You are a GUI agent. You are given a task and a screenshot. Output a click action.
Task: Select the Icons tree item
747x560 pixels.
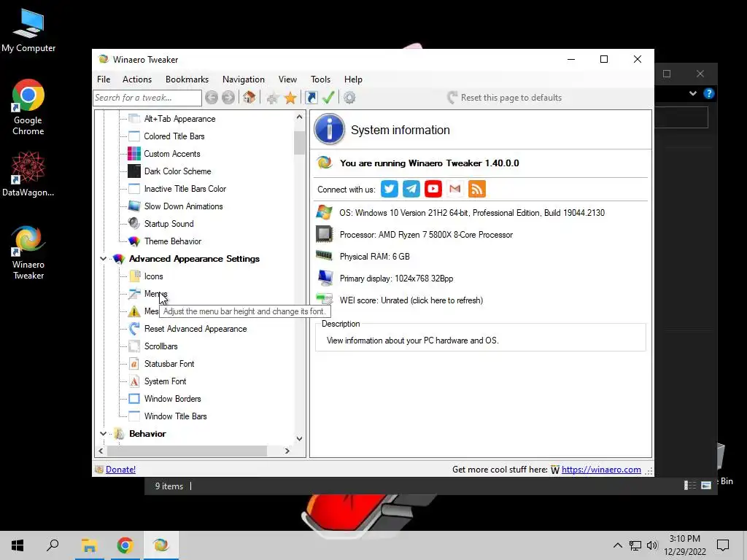point(153,276)
